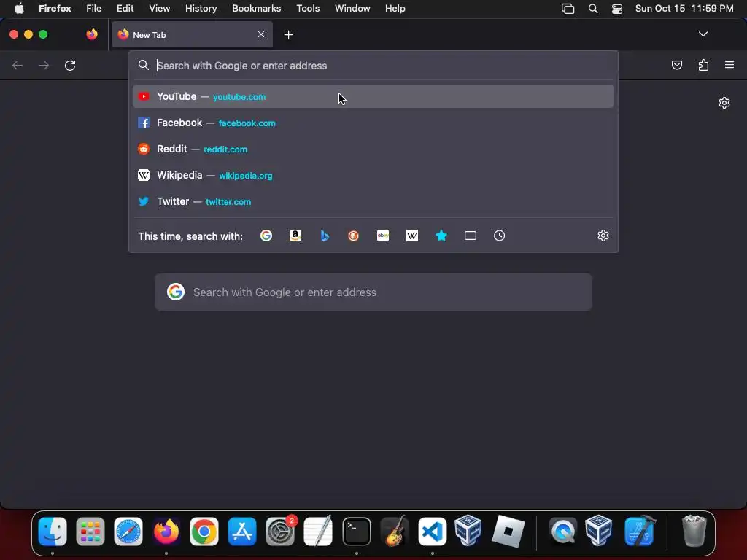
Task: Search this time with eBay icon
Action: pos(383,236)
